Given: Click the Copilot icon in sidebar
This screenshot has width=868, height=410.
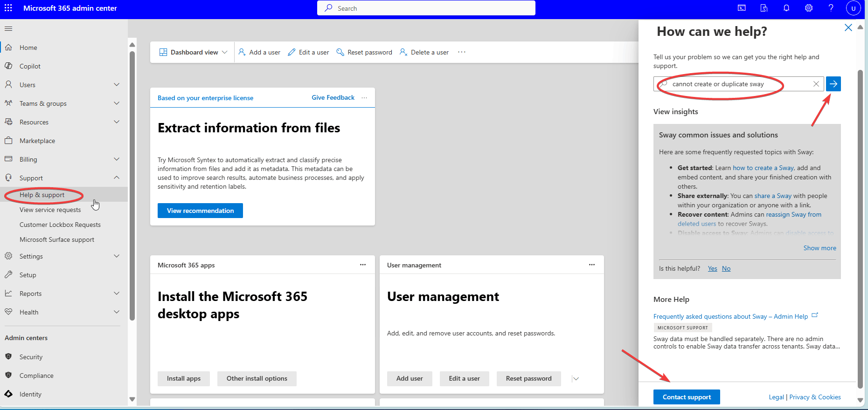Looking at the screenshot, I should (8, 66).
